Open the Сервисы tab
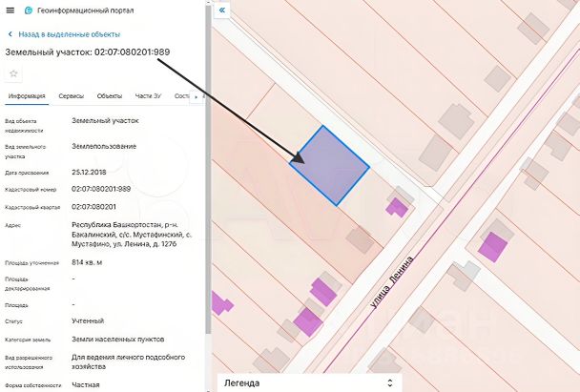 tap(71, 96)
